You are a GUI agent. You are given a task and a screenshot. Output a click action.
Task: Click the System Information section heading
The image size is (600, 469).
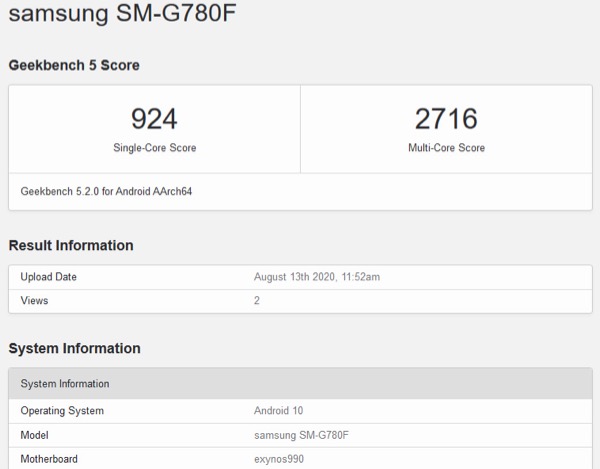pos(74,348)
